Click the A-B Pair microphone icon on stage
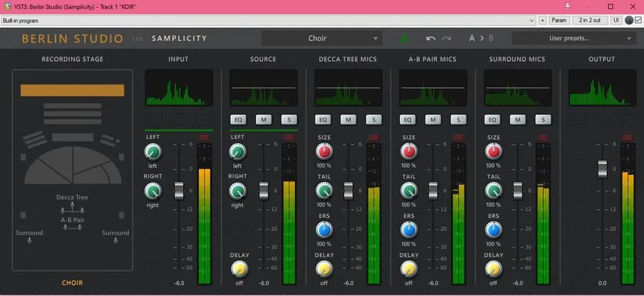Viewport: 644px width, 296px height. click(x=72, y=227)
